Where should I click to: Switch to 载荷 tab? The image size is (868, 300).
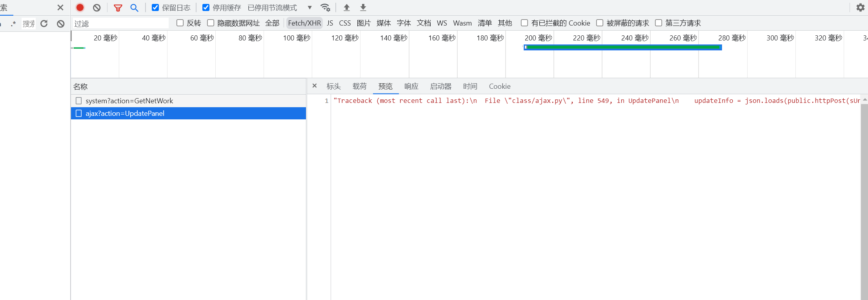point(359,86)
